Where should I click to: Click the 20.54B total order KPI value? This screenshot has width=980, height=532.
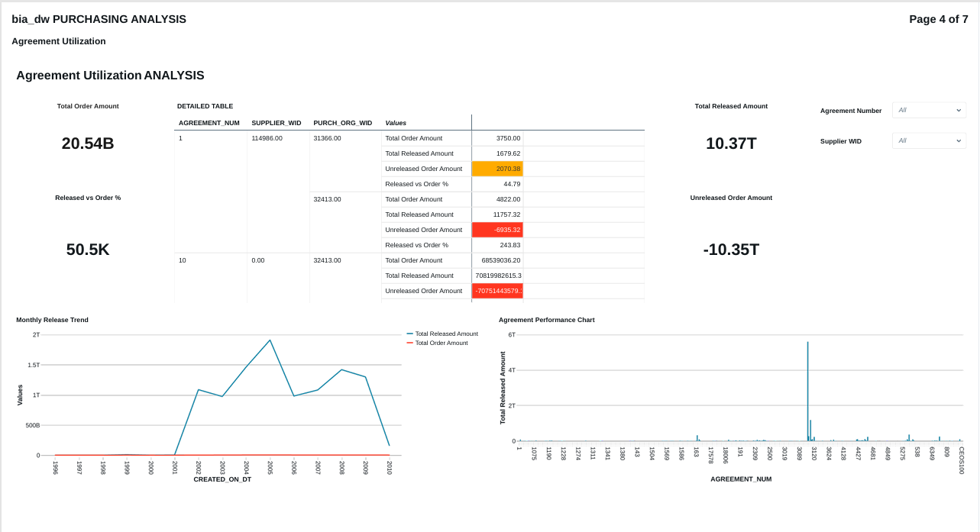pyautogui.click(x=88, y=143)
